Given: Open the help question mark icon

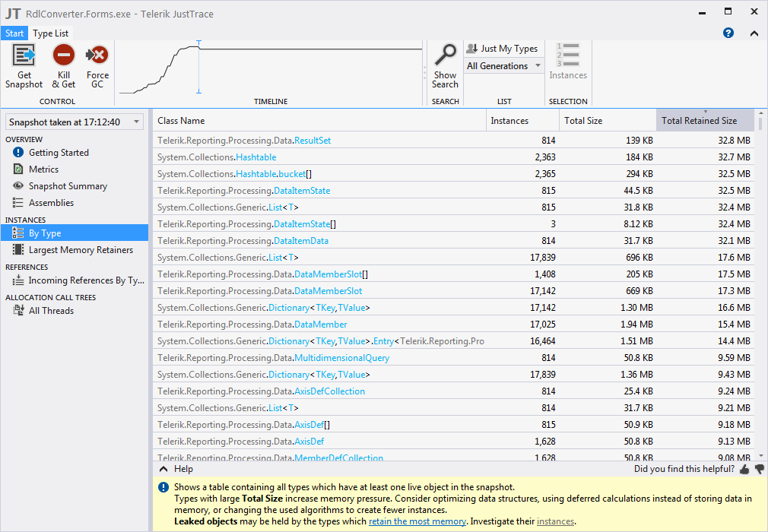Looking at the screenshot, I should (x=728, y=33).
